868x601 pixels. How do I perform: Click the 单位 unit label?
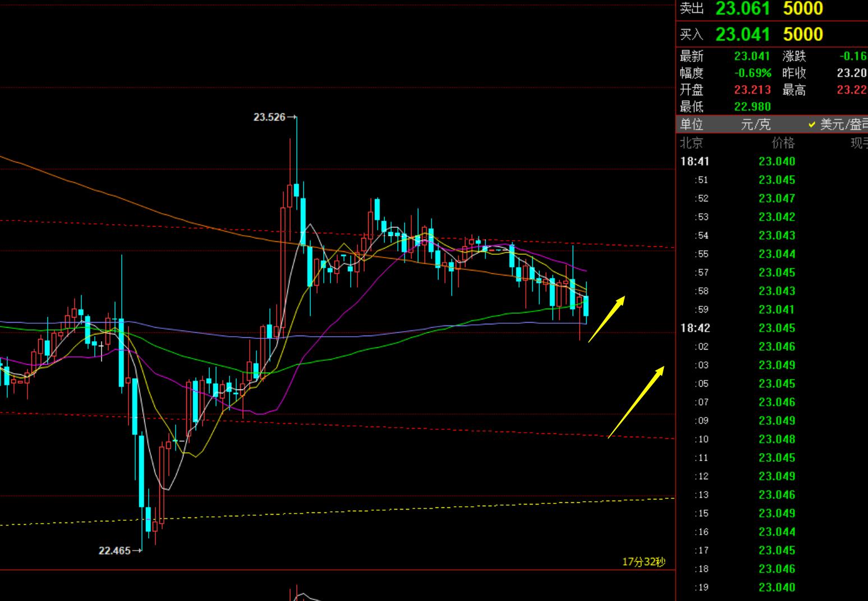(691, 124)
